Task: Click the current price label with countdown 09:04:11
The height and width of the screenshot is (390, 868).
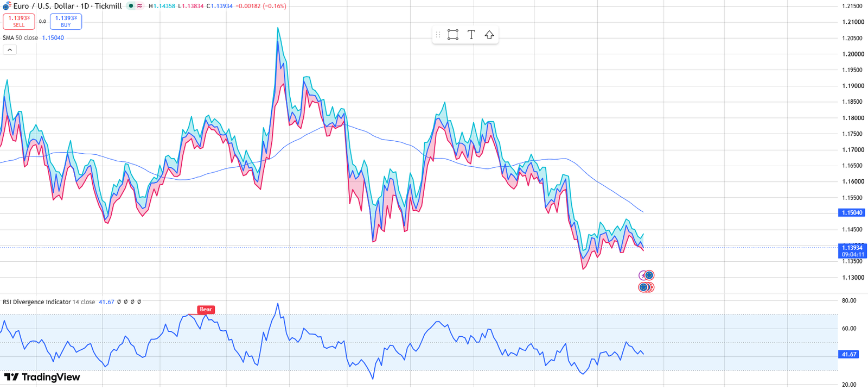Action: 852,251
